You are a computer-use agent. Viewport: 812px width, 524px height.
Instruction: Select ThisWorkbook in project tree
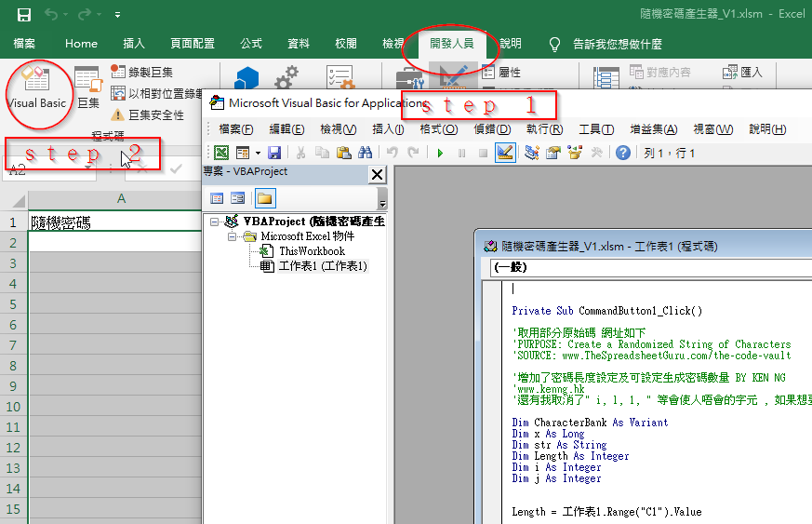pyautogui.click(x=311, y=251)
